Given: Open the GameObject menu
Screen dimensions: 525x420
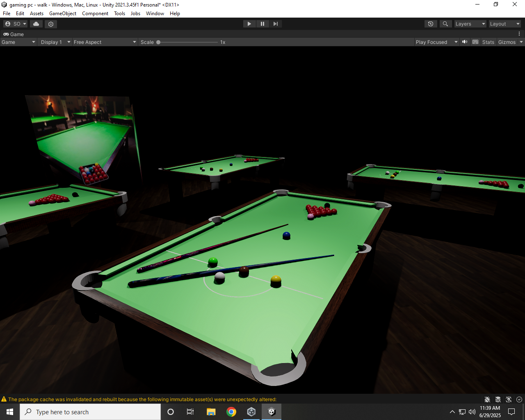Looking at the screenshot, I should click(x=63, y=14).
